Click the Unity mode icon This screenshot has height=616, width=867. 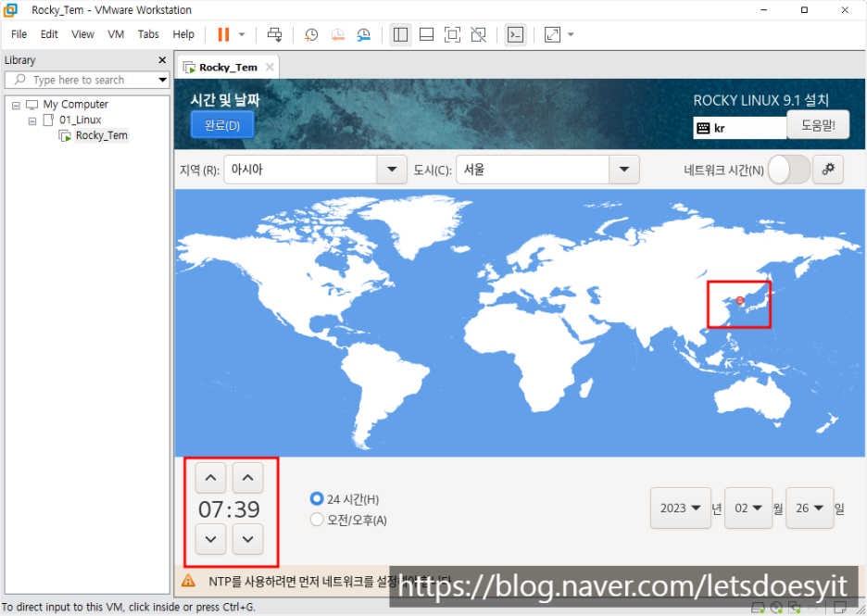pyautogui.click(x=478, y=35)
